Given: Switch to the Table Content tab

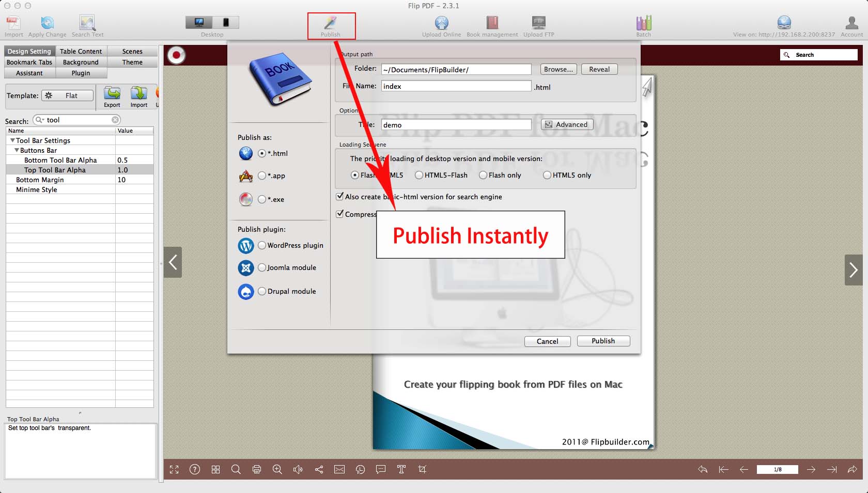Looking at the screenshot, I should click(x=81, y=51).
